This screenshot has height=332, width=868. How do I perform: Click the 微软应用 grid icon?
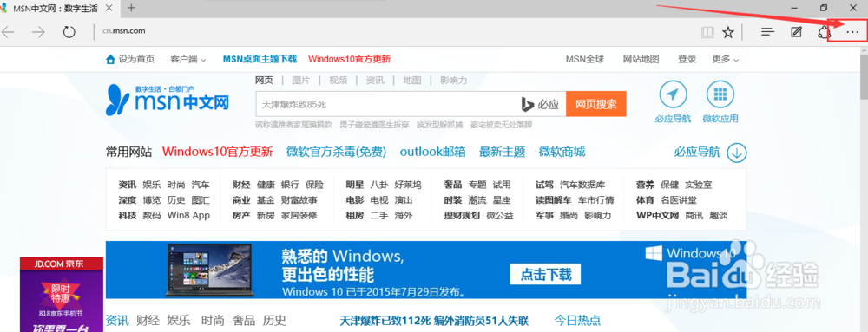(720, 95)
